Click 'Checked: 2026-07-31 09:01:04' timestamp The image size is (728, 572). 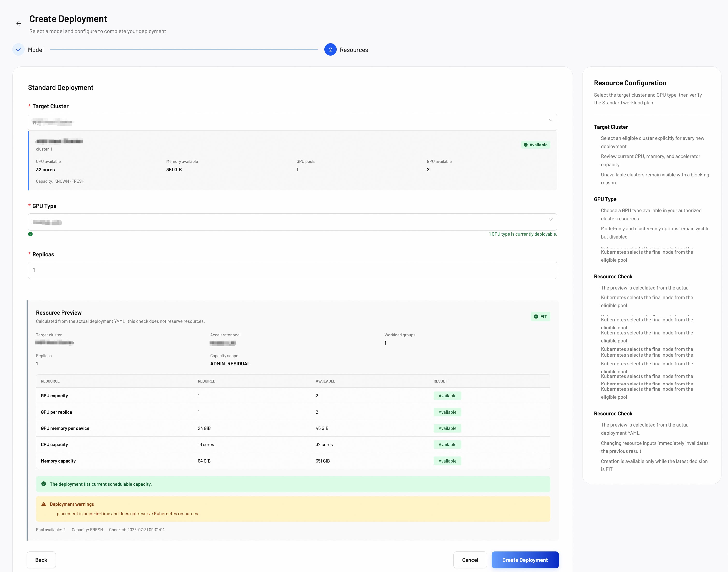137,530
